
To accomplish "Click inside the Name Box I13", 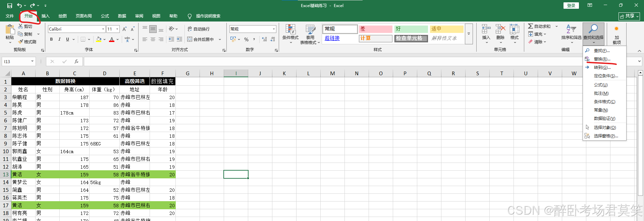I will (x=16, y=61).
